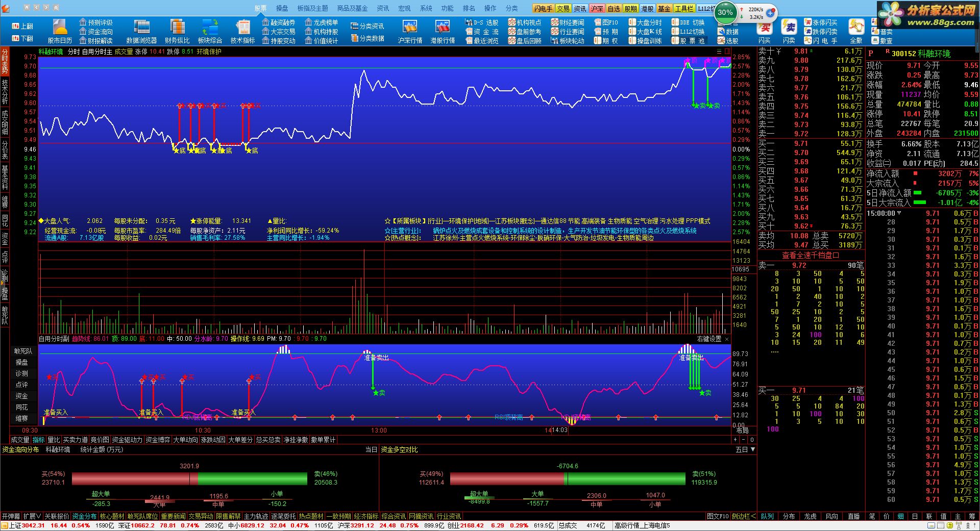Click 查看全速千档盘口 link
The height and width of the screenshot is (531, 980).
811,255
